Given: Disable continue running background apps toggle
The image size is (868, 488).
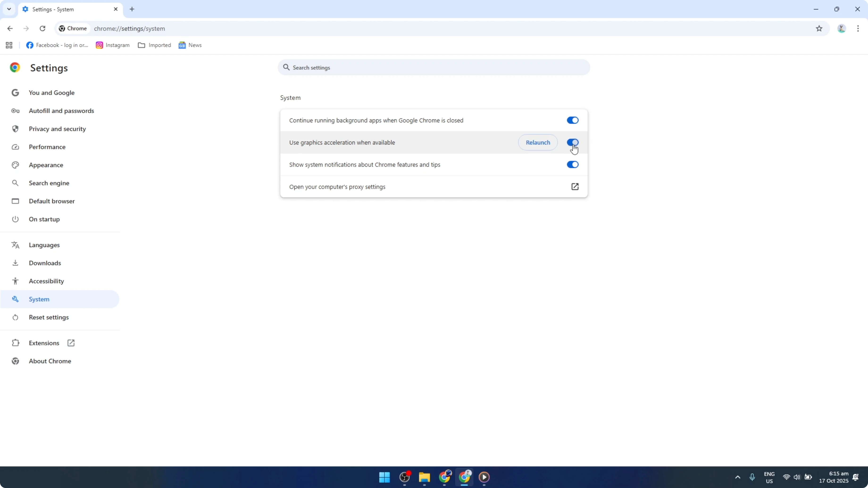Looking at the screenshot, I should click(572, 120).
